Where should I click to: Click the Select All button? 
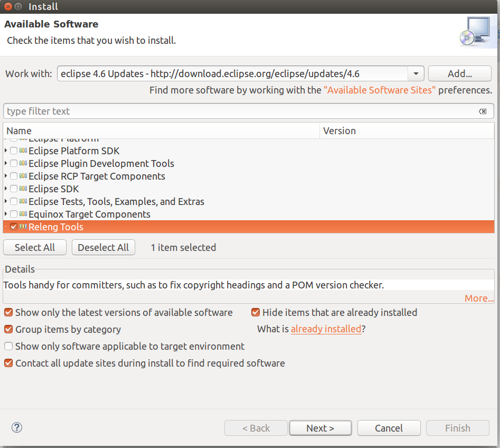pos(35,247)
